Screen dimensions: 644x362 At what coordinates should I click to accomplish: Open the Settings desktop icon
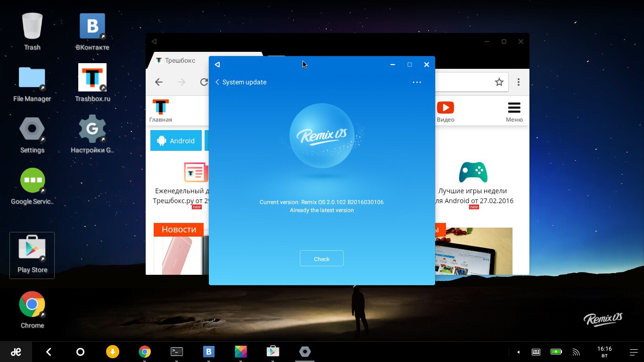pyautogui.click(x=32, y=134)
